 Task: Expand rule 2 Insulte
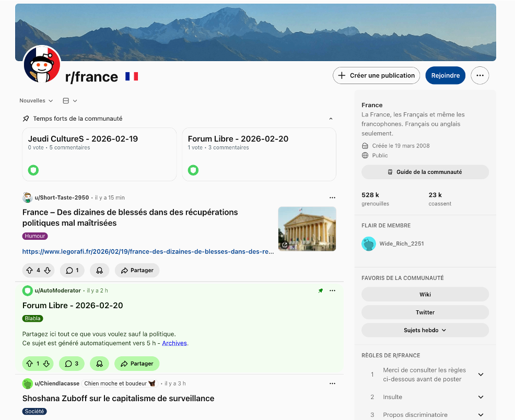click(x=481, y=397)
